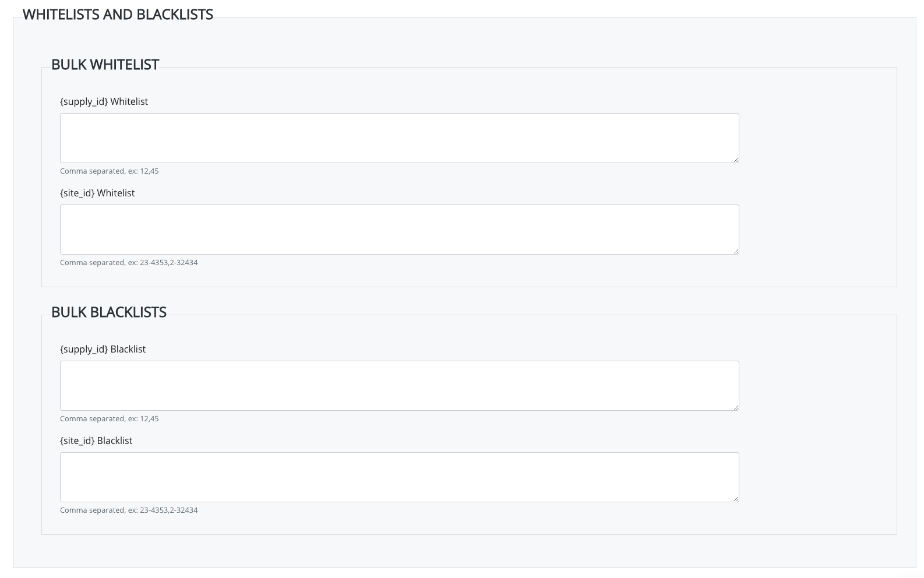924x578 pixels.
Task: Click the "Bulk Whitelist" group heading
Action: pos(105,65)
